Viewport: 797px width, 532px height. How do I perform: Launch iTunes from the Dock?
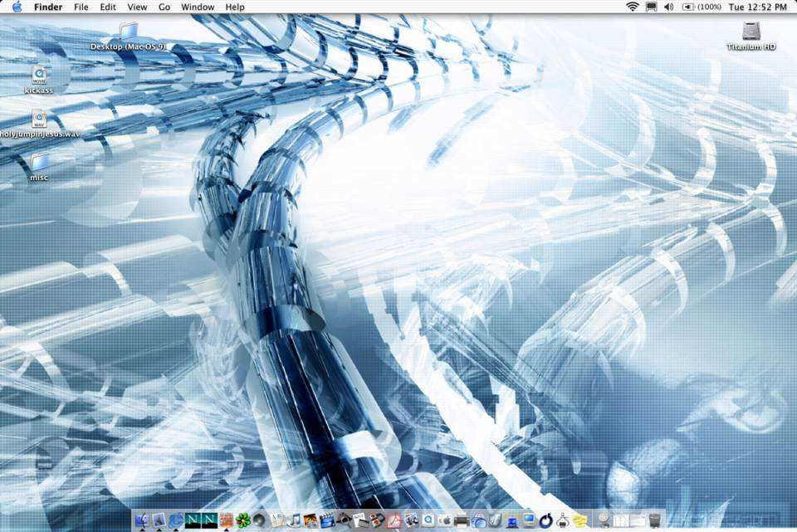[x=294, y=520]
